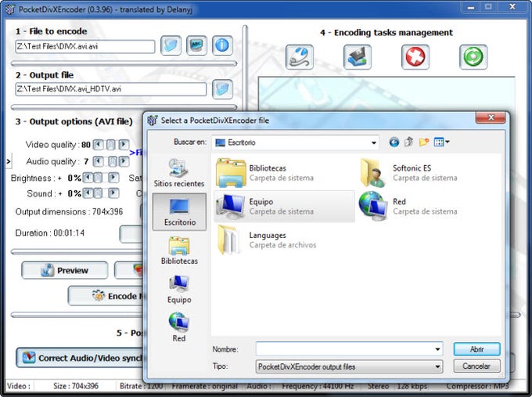Click the Frequency 44100 Hz status entry
This screenshot has width=532, height=397.
[318, 386]
